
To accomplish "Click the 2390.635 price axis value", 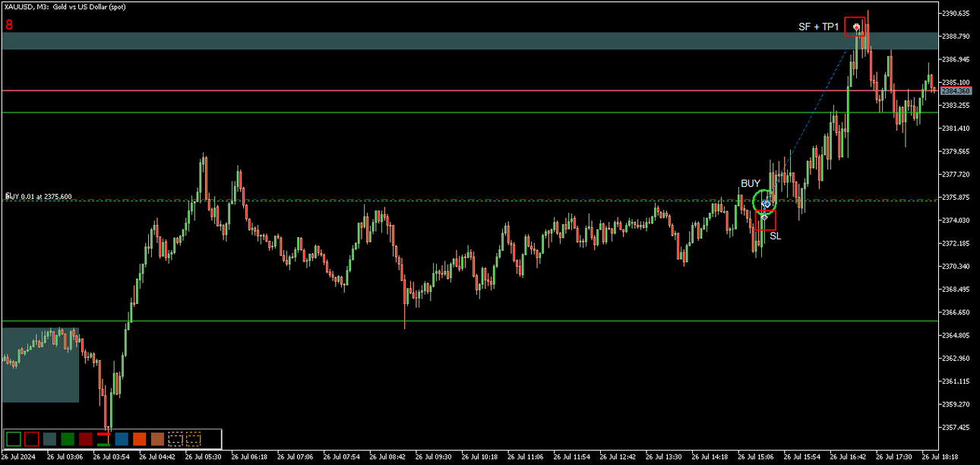I will (957, 13).
